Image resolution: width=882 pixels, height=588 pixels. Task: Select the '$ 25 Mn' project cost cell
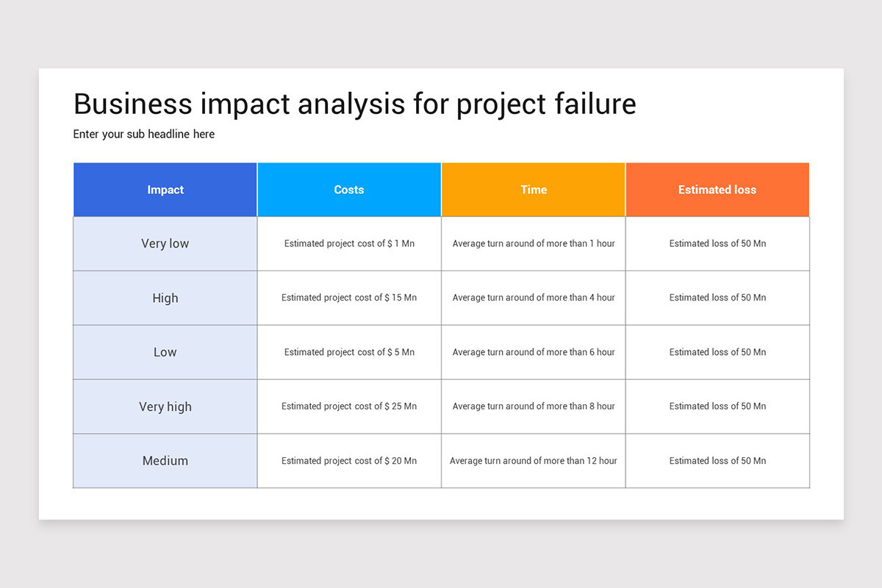(x=349, y=406)
